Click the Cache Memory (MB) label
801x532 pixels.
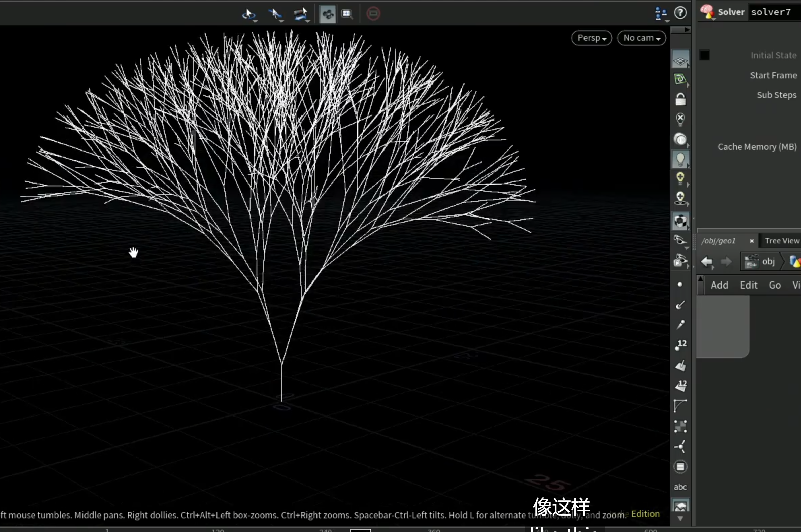pos(757,147)
